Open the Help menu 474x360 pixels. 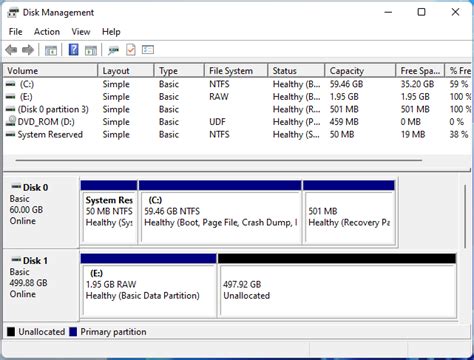click(x=111, y=32)
